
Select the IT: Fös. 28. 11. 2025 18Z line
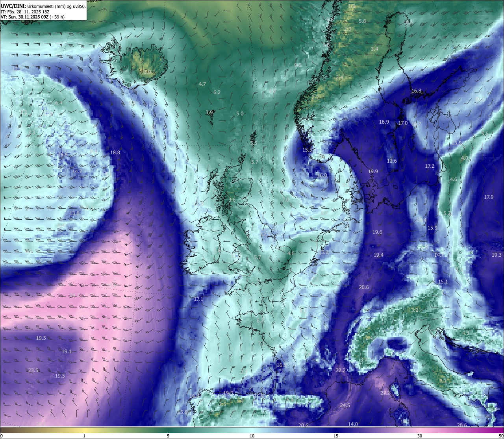coord(25,11)
